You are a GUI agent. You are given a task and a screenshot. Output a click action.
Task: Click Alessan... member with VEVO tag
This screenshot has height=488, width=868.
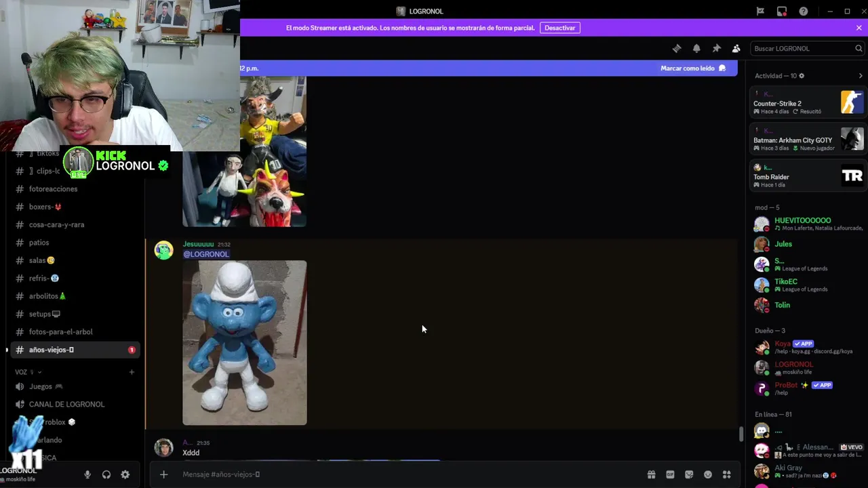tap(808, 450)
